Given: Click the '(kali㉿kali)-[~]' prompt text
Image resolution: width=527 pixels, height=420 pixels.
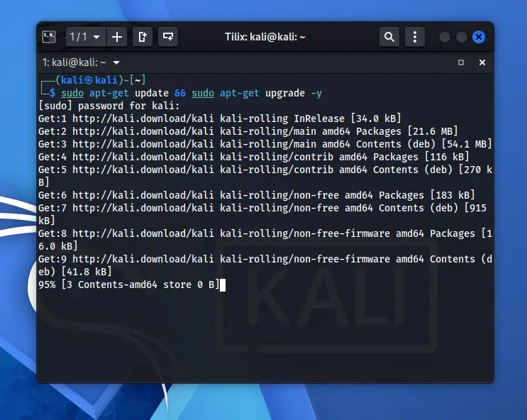Looking at the screenshot, I should pos(101,80).
